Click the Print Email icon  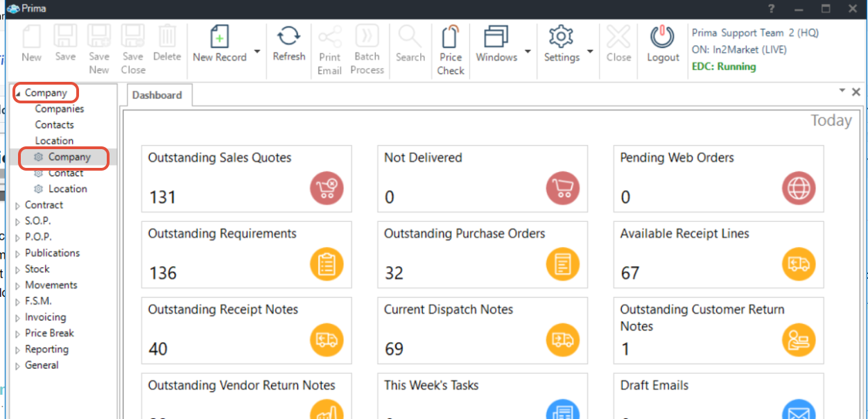330,36
